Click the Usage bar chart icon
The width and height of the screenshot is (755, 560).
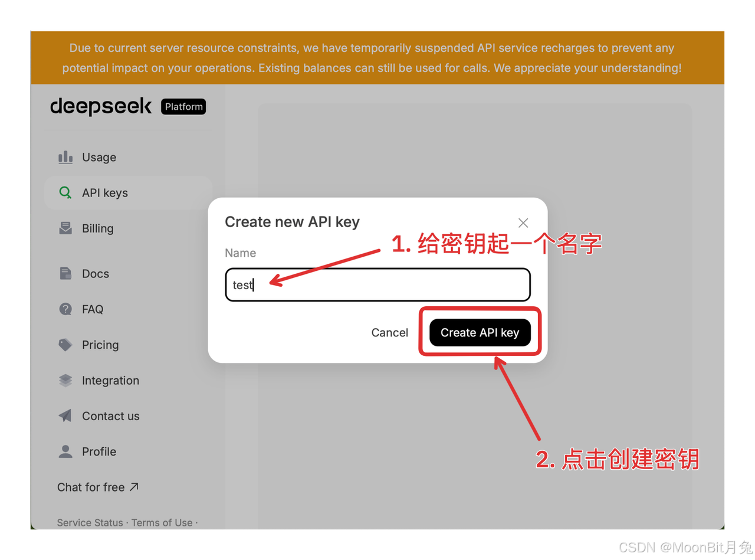65,157
